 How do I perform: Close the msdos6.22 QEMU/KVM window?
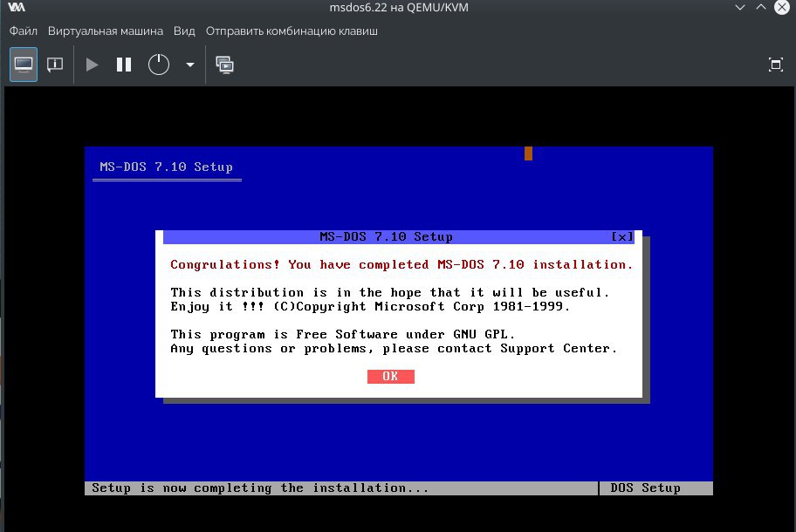point(782,7)
